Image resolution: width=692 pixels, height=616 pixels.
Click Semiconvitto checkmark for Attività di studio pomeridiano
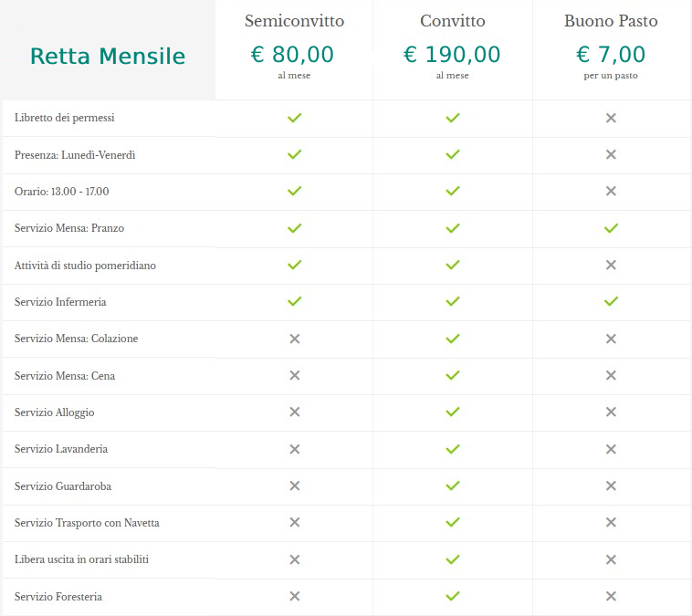294,265
